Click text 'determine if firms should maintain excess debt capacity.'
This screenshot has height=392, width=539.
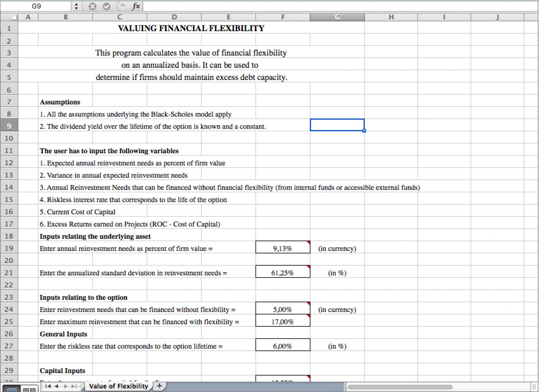(x=191, y=77)
